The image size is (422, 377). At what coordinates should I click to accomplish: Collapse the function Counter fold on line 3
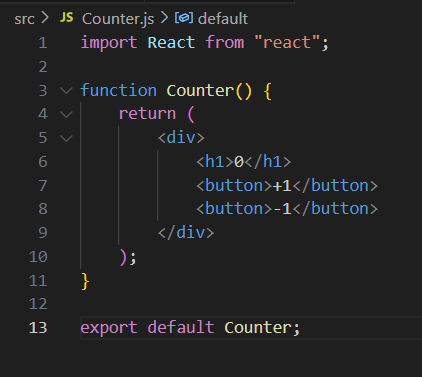pos(66,90)
